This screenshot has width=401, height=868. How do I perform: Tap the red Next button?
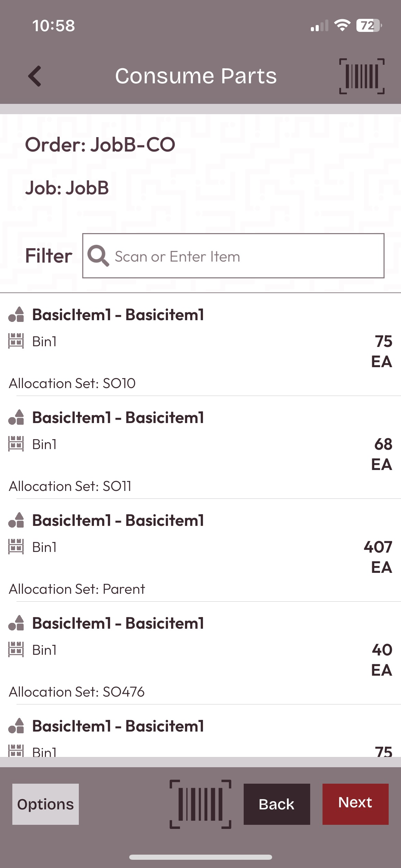(355, 804)
